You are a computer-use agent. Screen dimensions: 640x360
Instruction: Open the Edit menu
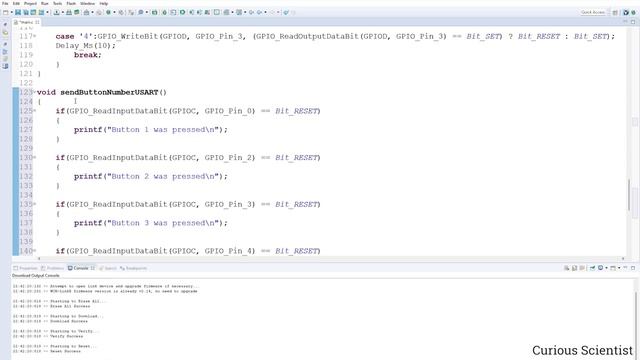pos(16,3)
